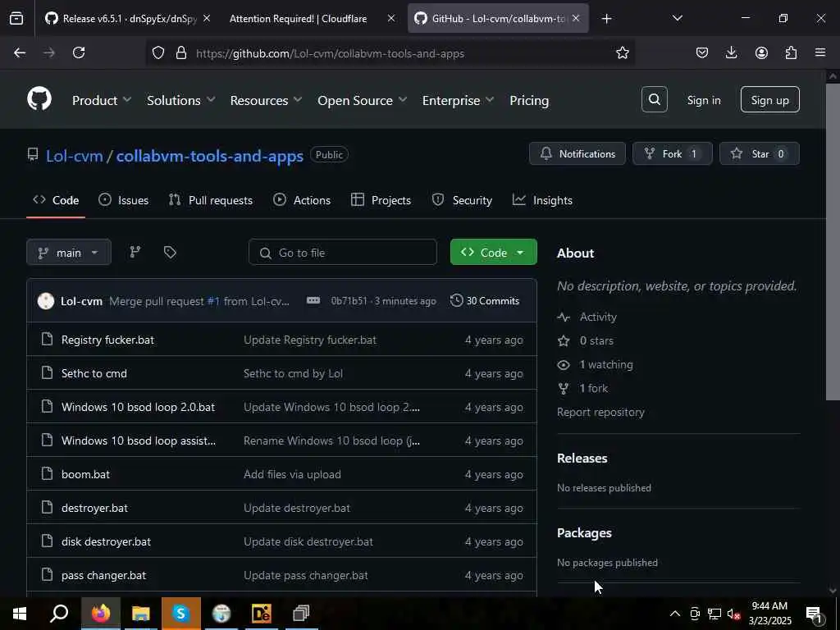
Task: Switch to the Projects tab
Action: click(381, 200)
